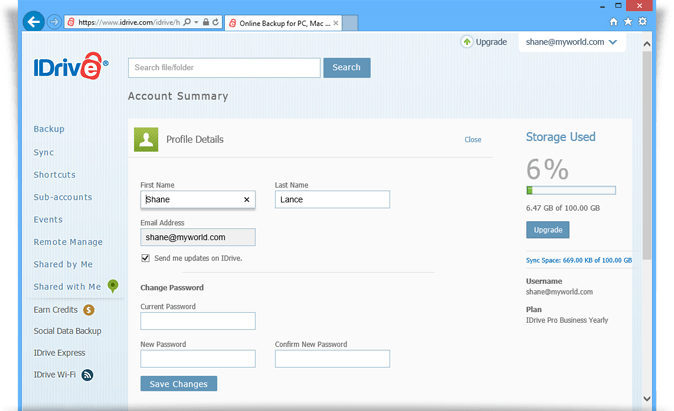Clear the First Name field with X
The image size is (674, 411).
(247, 199)
